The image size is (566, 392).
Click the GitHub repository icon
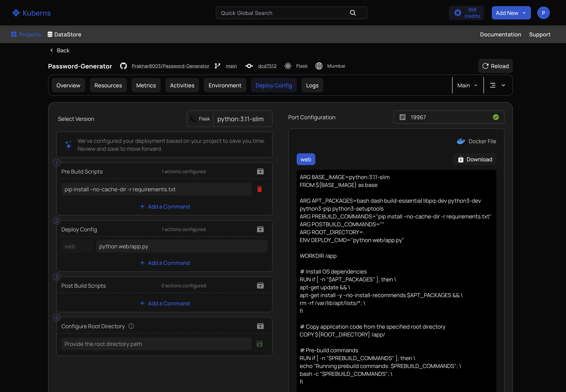[123, 66]
